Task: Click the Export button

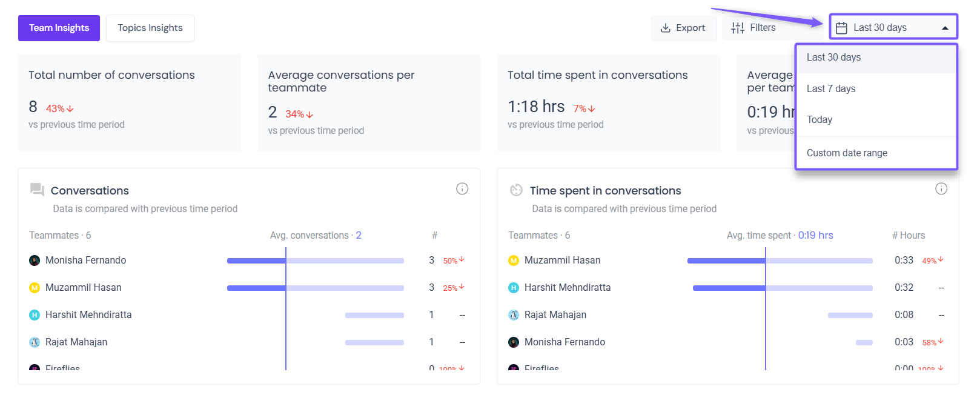Action: click(683, 28)
